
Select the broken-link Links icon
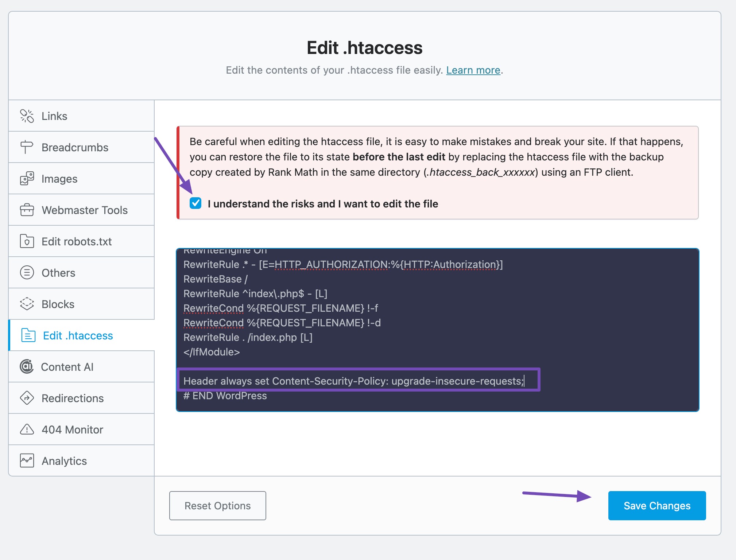[x=26, y=116]
